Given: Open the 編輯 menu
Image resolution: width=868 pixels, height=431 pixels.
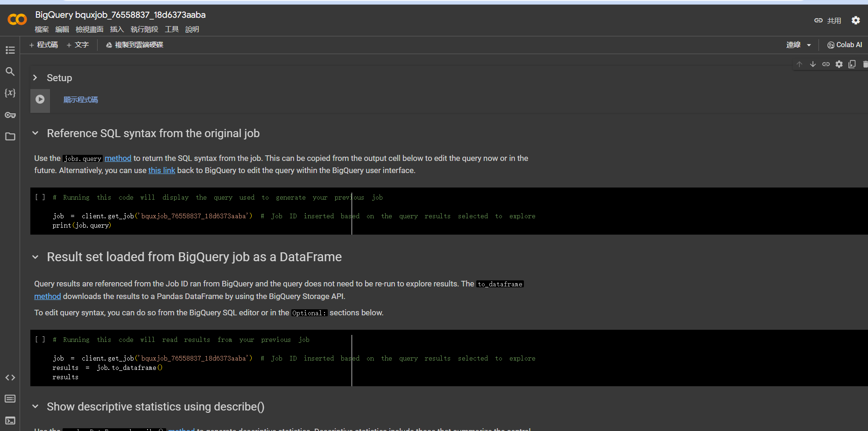Looking at the screenshot, I should tap(62, 29).
